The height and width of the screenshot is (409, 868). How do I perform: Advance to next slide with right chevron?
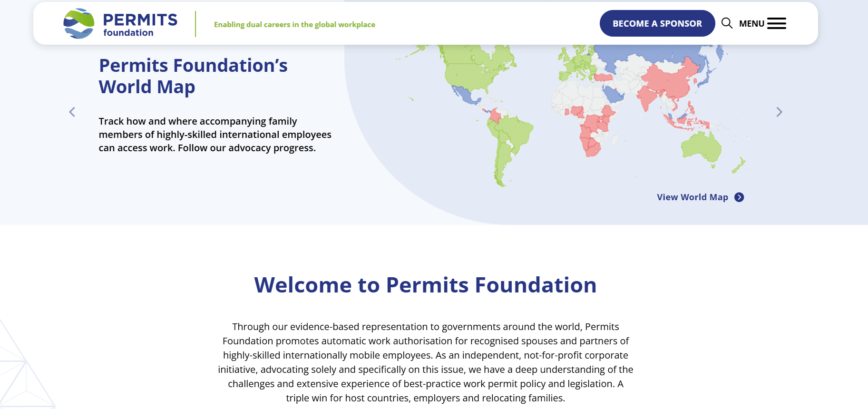click(779, 112)
